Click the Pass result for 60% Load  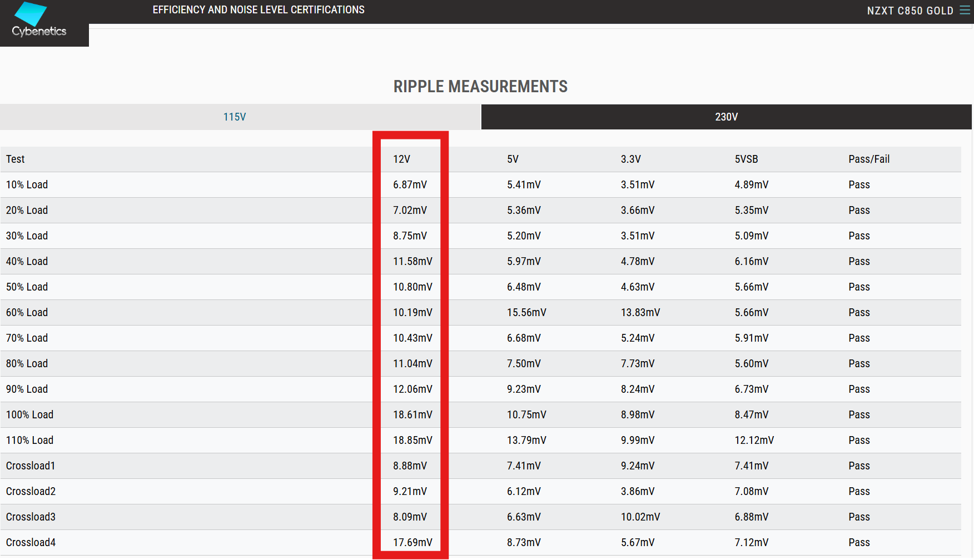859,313
